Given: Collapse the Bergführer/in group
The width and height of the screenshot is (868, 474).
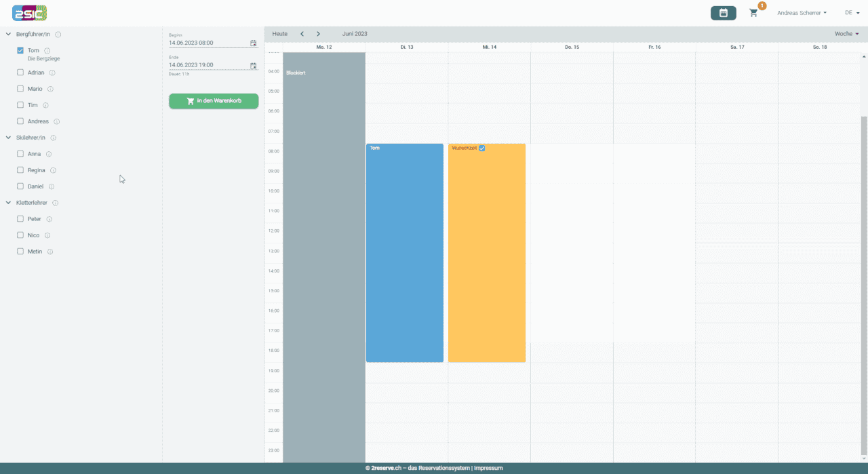Looking at the screenshot, I should coord(9,35).
